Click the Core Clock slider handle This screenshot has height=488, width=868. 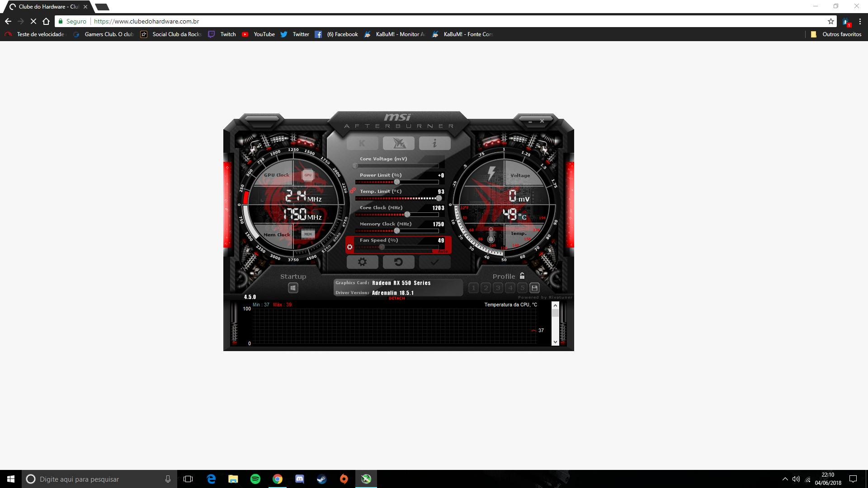click(x=407, y=215)
